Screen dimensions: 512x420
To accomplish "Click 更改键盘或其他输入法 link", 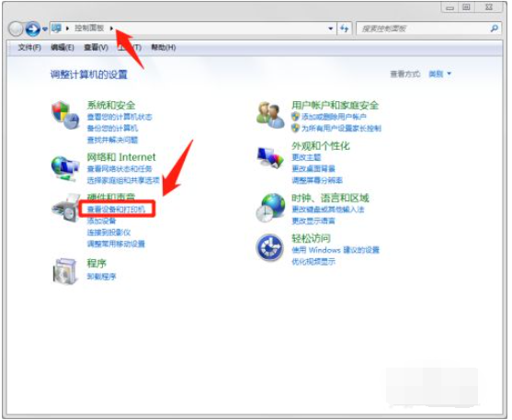I will pyautogui.click(x=328, y=209).
